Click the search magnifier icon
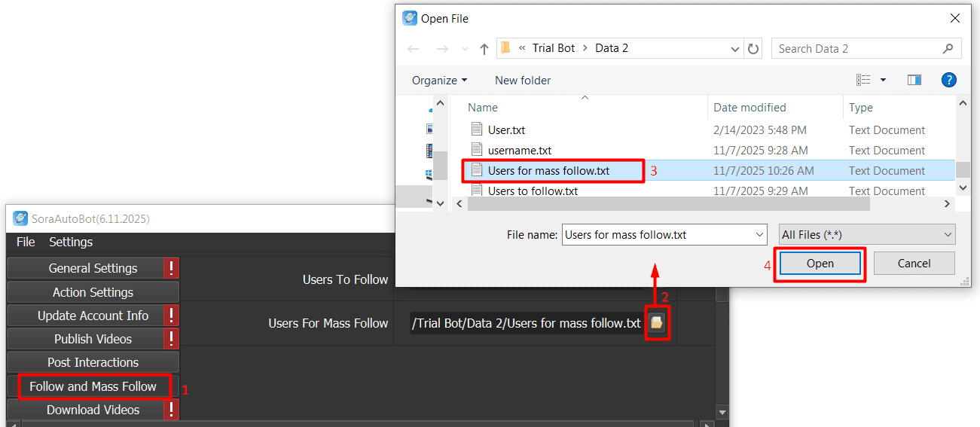980x427 pixels. [948, 49]
